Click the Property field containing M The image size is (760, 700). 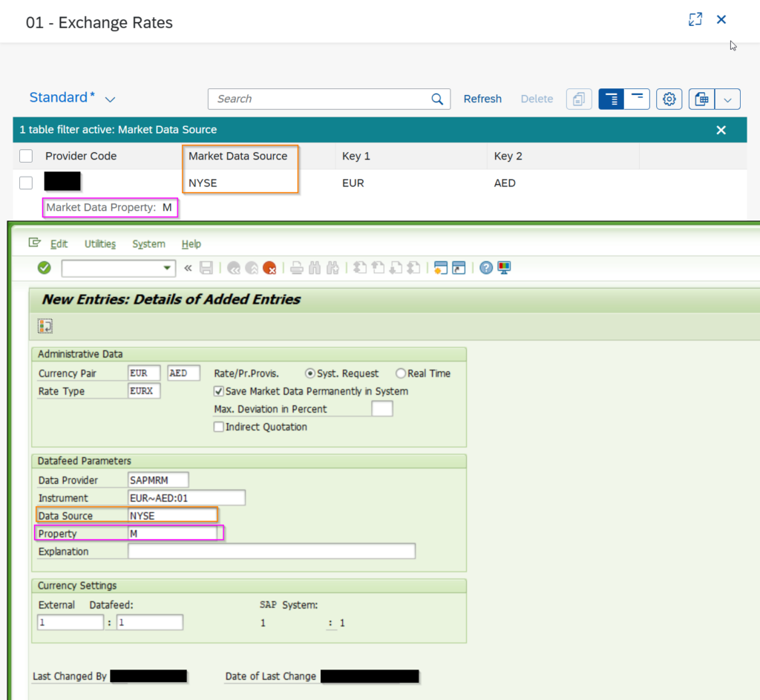point(172,533)
